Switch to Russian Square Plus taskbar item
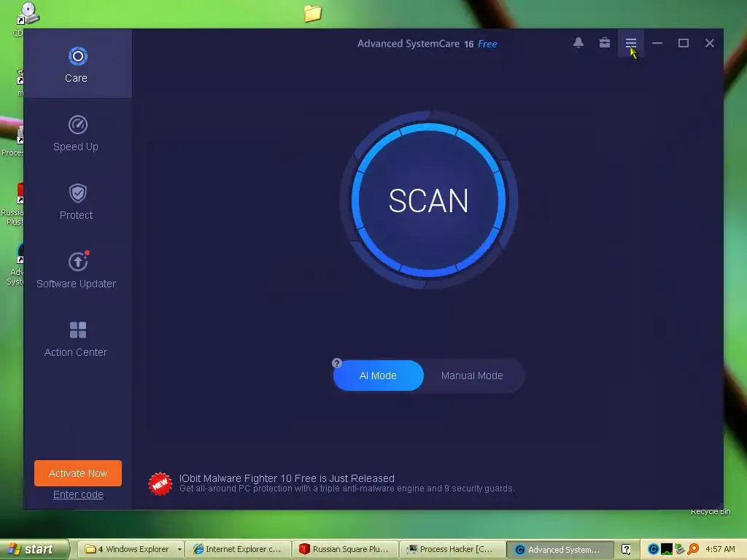Screen dimensions: 747x560 click(x=345, y=549)
